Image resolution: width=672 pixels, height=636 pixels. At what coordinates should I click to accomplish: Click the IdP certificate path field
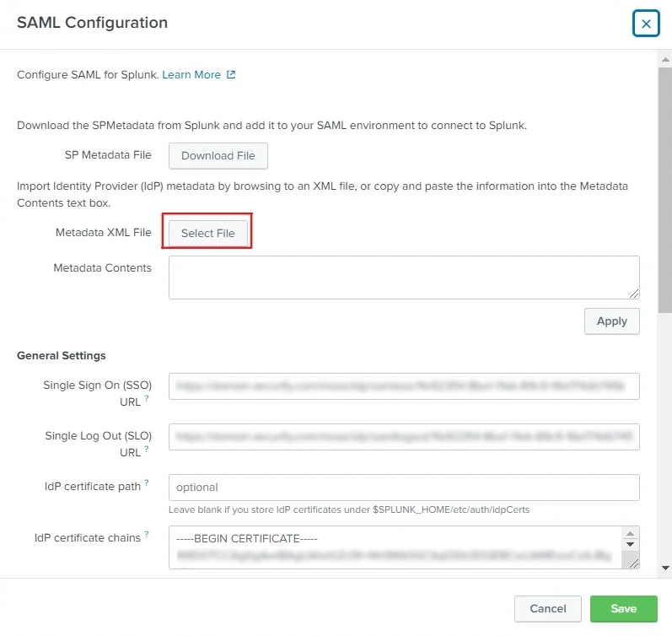coord(403,488)
